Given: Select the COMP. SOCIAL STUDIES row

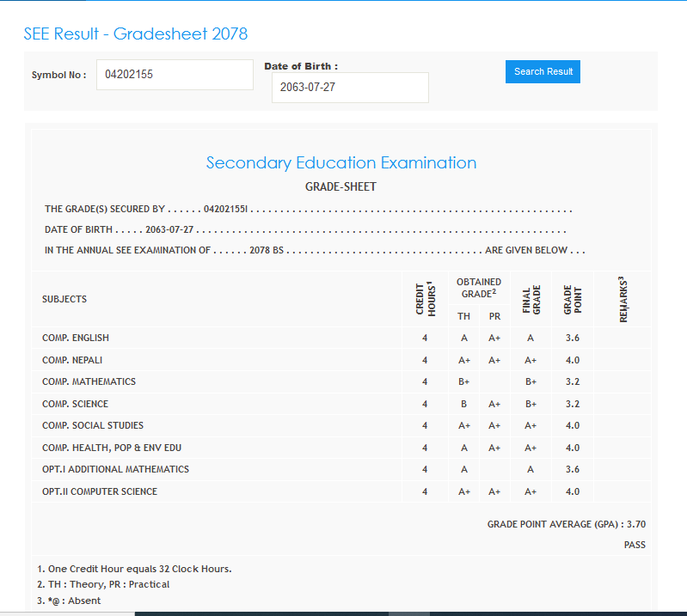Looking at the screenshot, I should click(x=93, y=425).
